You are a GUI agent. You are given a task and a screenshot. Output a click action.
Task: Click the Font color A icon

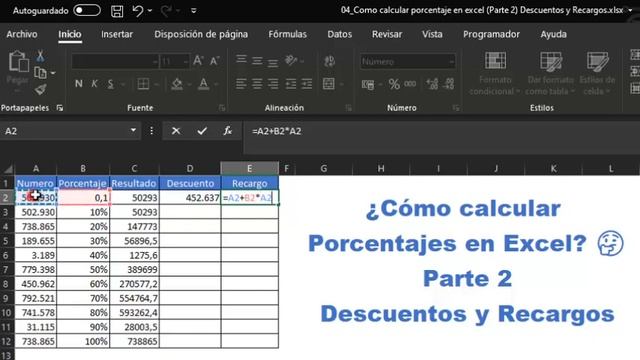tap(204, 84)
